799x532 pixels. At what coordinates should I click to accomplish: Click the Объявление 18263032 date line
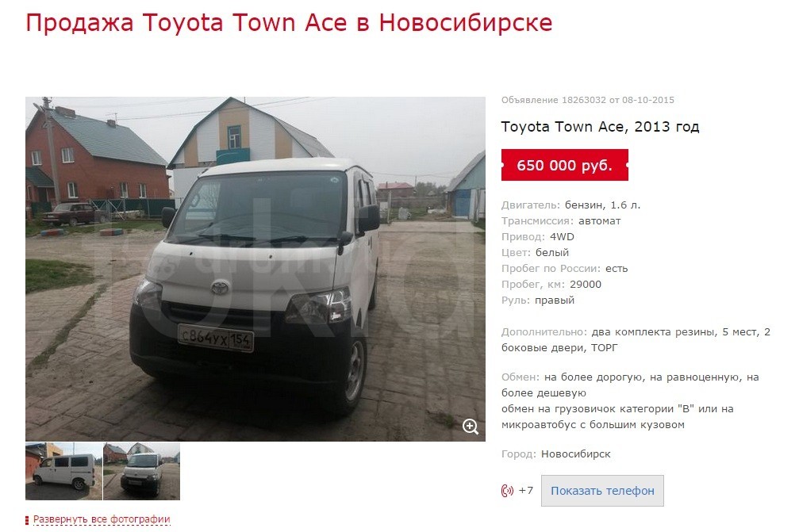587,100
